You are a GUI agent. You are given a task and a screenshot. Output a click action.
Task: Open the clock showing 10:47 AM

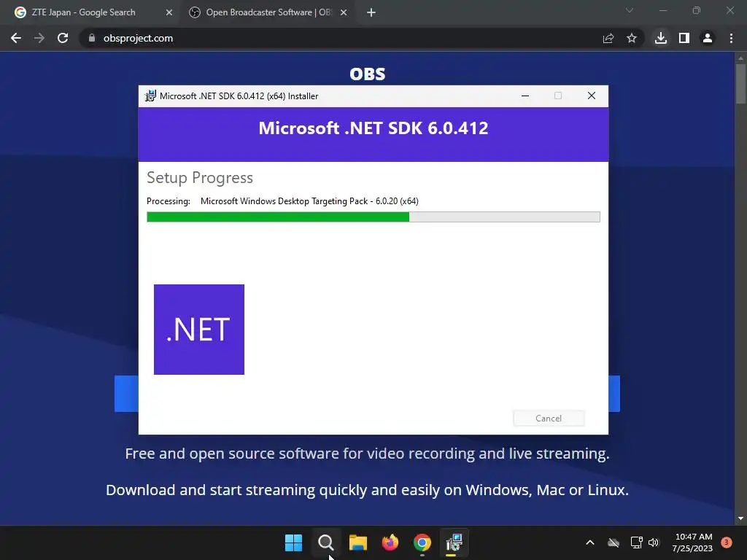point(693,542)
